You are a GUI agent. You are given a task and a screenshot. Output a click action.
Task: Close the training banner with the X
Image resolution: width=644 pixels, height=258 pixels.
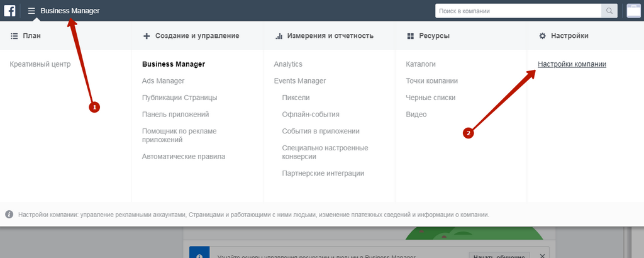542,256
